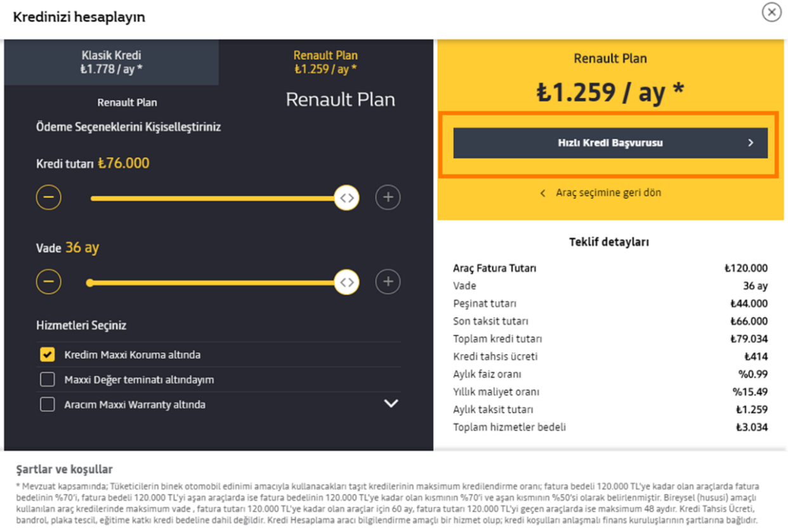Switch to the Klasik Kredi tab
This screenshot has width=788, height=532.
pyautogui.click(x=111, y=62)
